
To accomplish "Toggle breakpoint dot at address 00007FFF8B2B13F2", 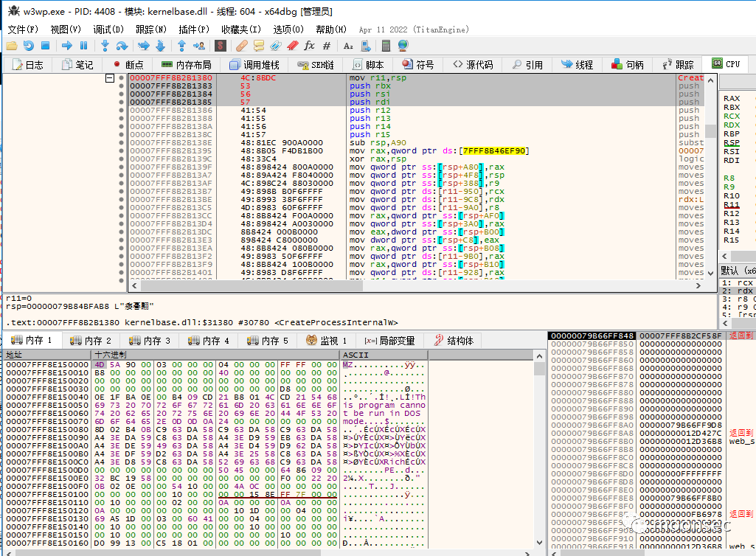I will (x=122, y=257).
